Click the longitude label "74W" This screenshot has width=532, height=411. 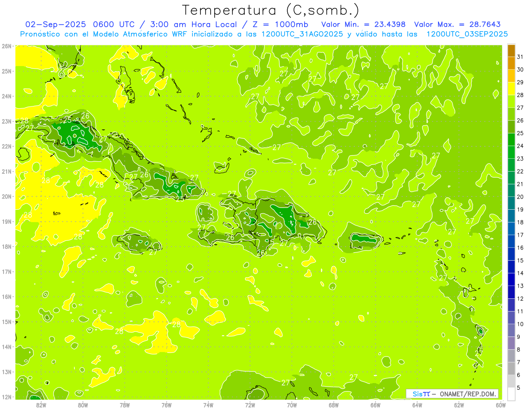coord(208,404)
